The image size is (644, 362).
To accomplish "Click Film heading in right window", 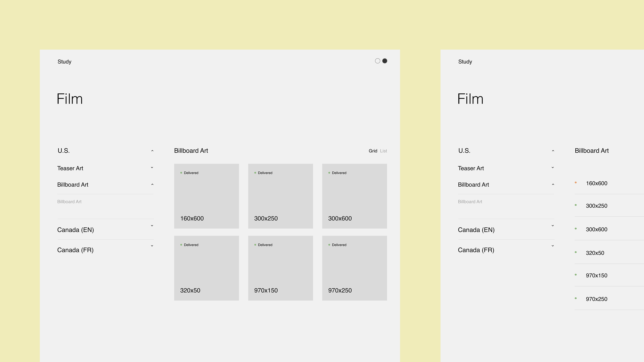I will (x=470, y=99).
